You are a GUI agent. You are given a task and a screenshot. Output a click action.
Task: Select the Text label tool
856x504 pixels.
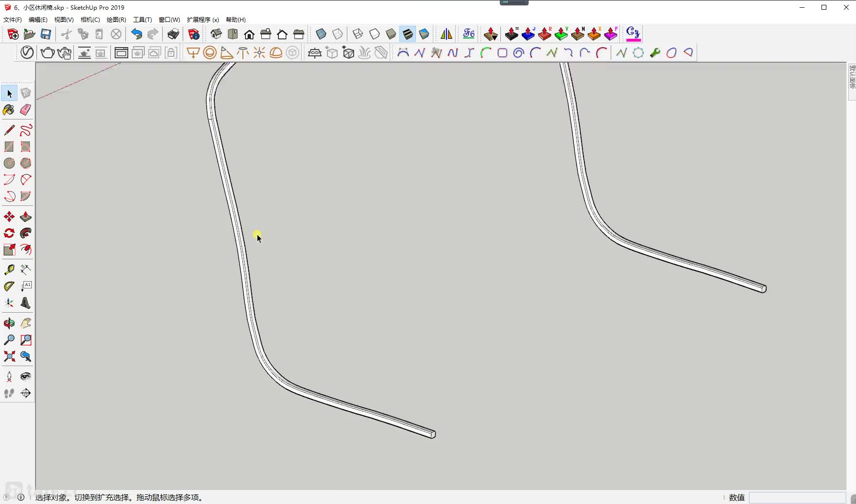[26, 286]
